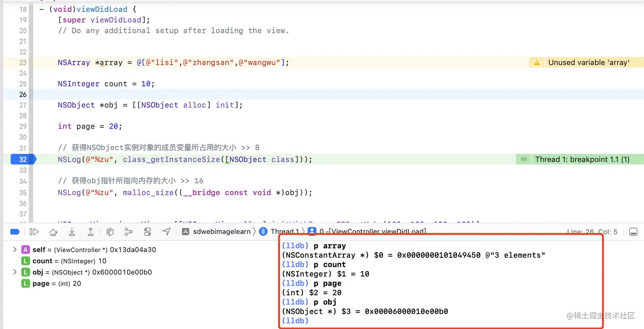The image size is (644, 329).
Task: Click the Step Over debug icon
Action: point(53,232)
